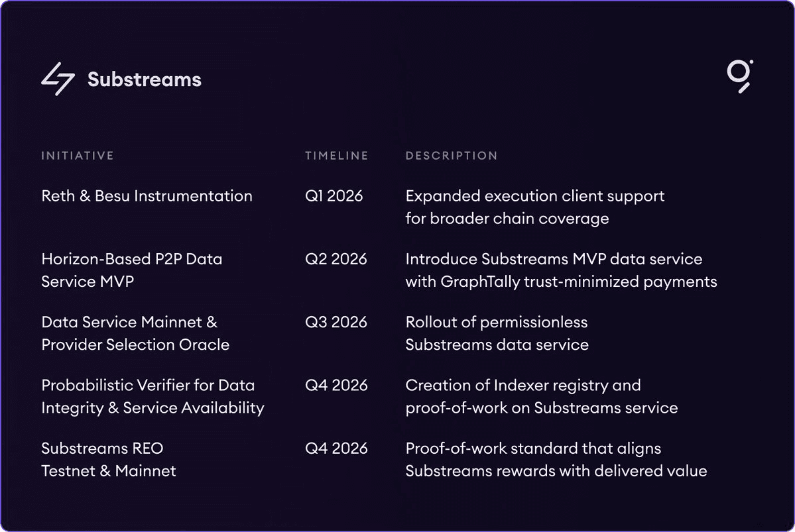Select Data Service Mainnet & Provider Selection Oracle
The height and width of the screenshot is (532, 795).
click(135, 333)
